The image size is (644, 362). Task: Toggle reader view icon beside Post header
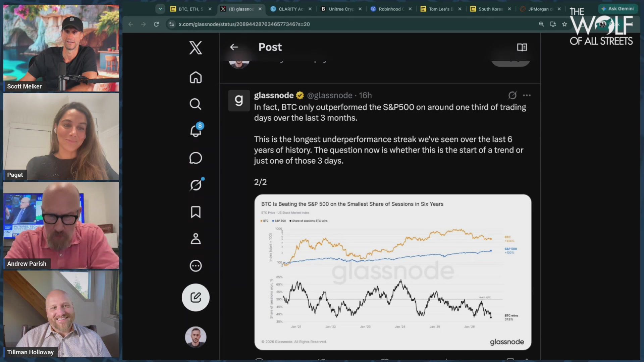[522, 47]
